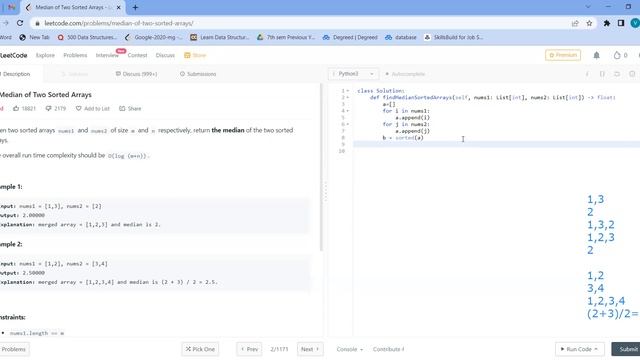Click the share page icon in address bar
640x360 pixels.
coord(575,23)
